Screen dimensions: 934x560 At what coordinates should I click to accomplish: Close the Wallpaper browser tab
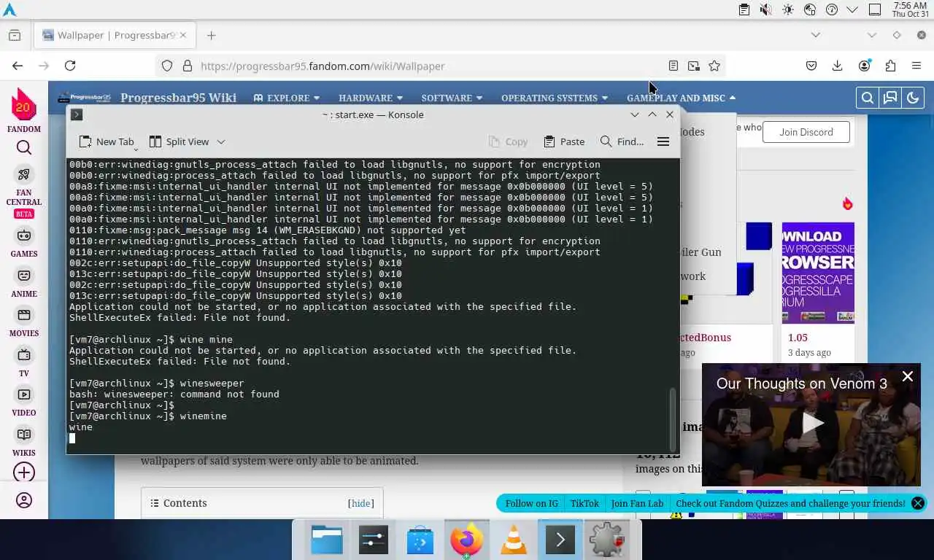pyautogui.click(x=184, y=35)
